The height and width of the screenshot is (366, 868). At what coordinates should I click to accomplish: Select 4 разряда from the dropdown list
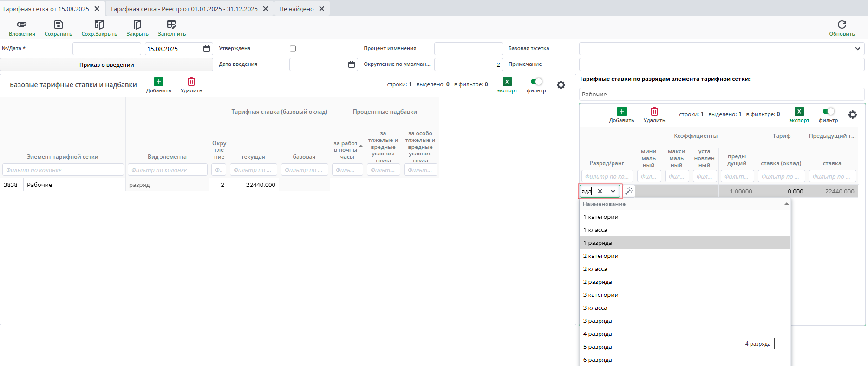pos(685,334)
